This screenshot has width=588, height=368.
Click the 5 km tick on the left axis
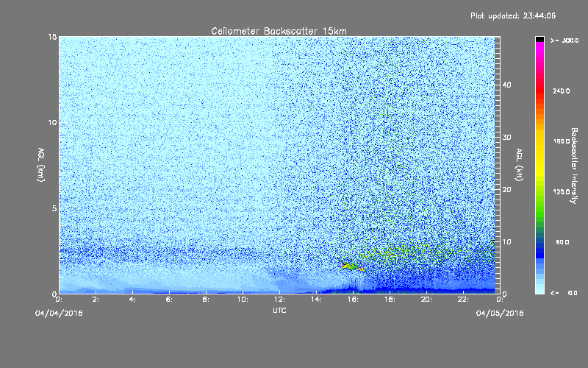tap(54, 208)
